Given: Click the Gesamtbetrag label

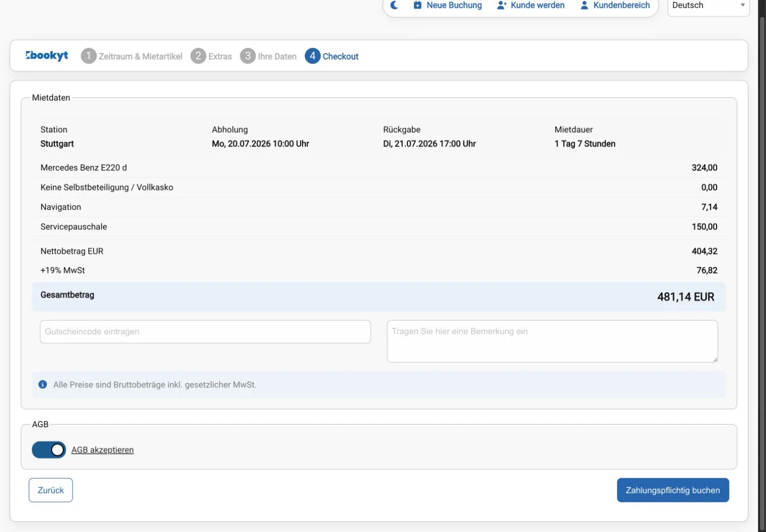Looking at the screenshot, I should pos(67,295).
